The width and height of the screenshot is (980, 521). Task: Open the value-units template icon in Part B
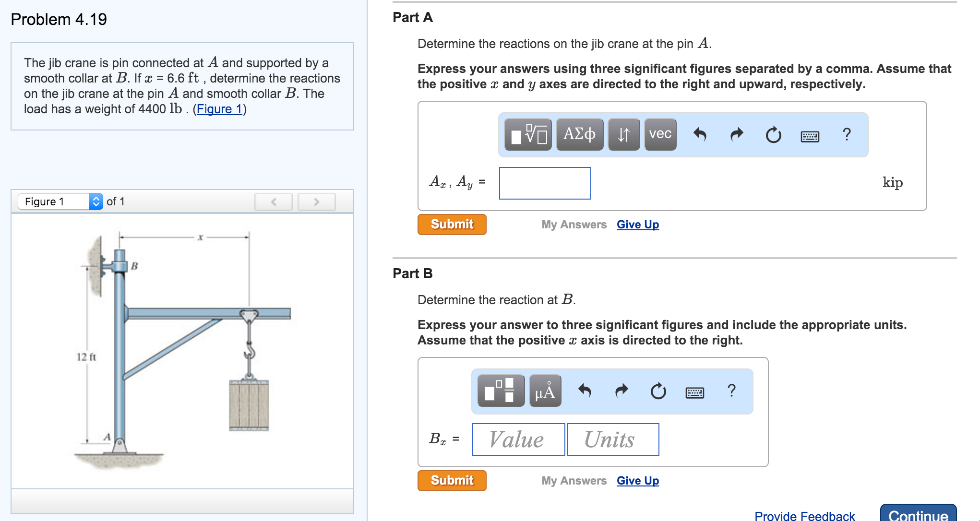pyautogui.click(x=501, y=391)
